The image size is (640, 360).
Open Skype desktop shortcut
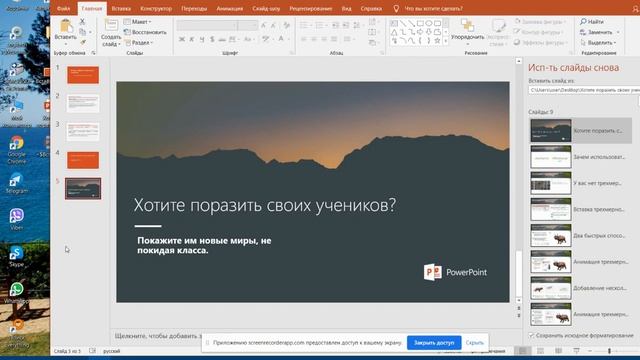17,256
